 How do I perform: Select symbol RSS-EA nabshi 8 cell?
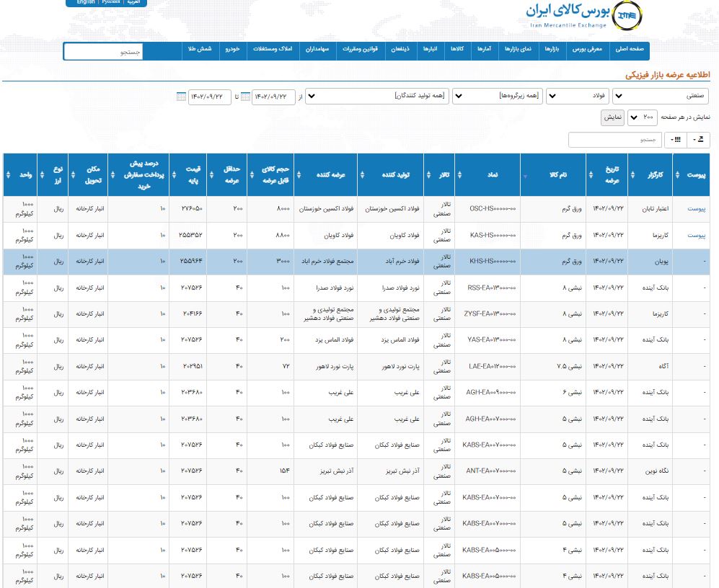[x=488, y=288]
